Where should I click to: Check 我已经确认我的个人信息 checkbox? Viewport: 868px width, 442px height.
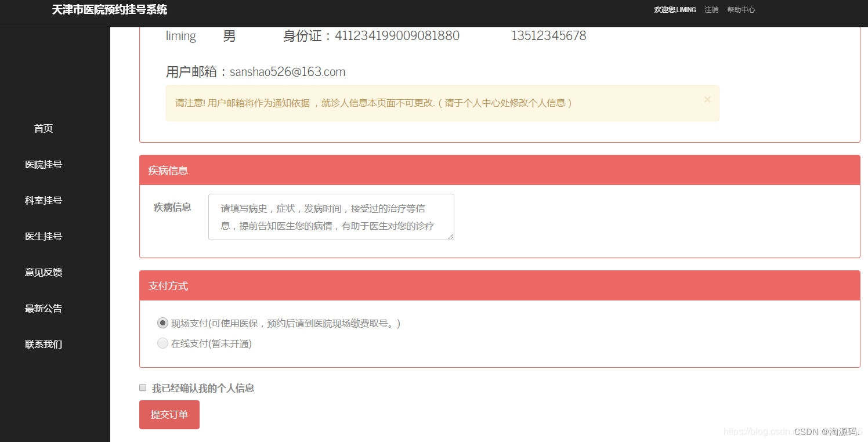(x=143, y=387)
